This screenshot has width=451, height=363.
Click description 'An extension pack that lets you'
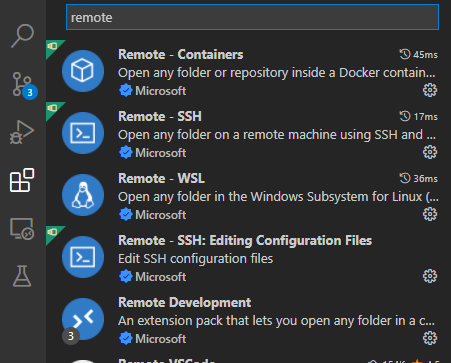277,321
